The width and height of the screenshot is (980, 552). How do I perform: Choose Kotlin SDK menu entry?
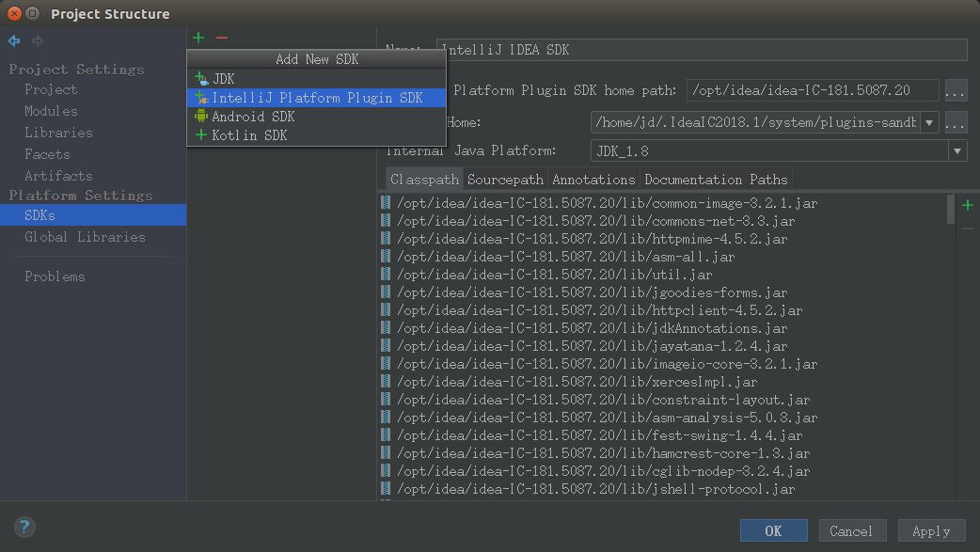coord(316,135)
